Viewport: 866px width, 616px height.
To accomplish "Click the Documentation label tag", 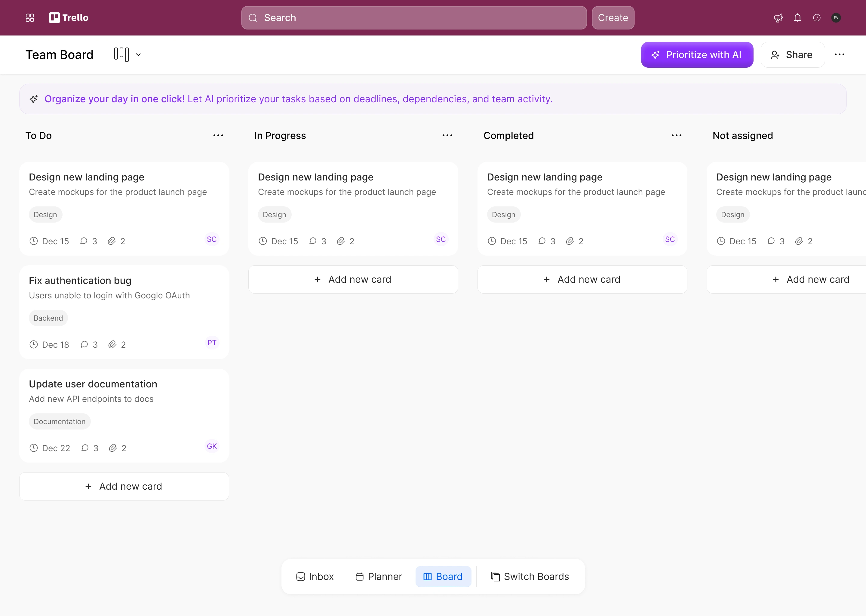I will click(60, 421).
